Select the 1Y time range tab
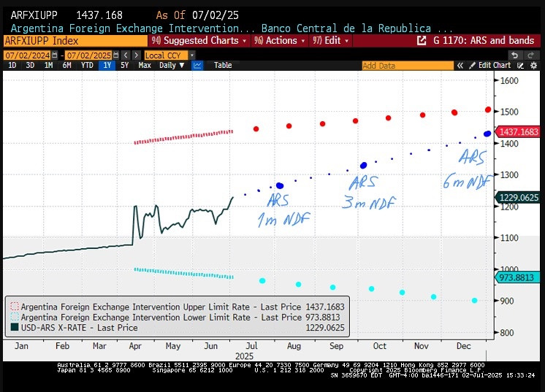 click(107, 65)
